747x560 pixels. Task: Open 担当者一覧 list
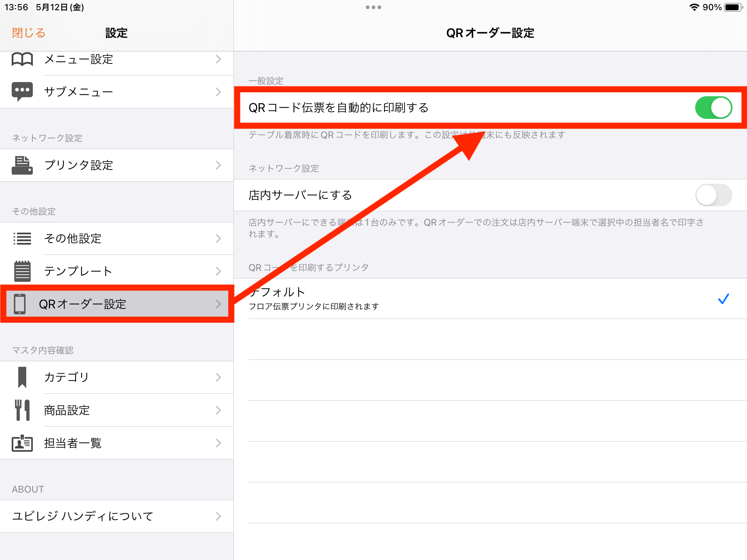[x=117, y=443]
